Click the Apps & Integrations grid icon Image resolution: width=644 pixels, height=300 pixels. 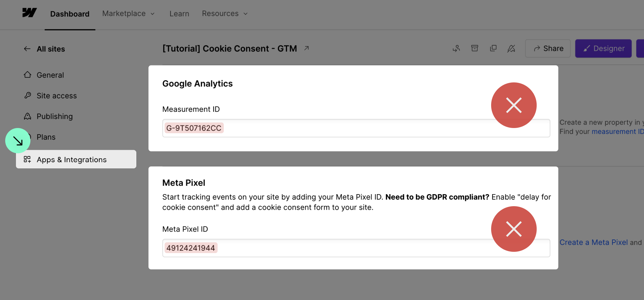click(x=27, y=159)
